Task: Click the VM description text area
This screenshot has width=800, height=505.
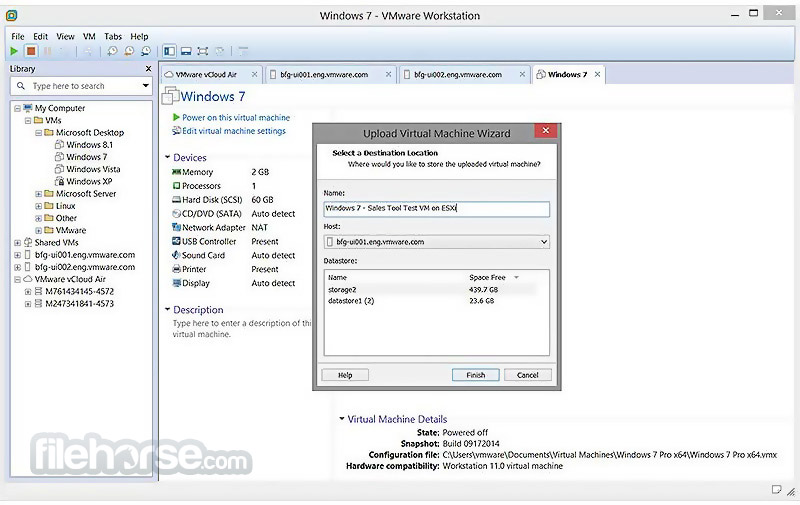Action: tap(242, 329)
